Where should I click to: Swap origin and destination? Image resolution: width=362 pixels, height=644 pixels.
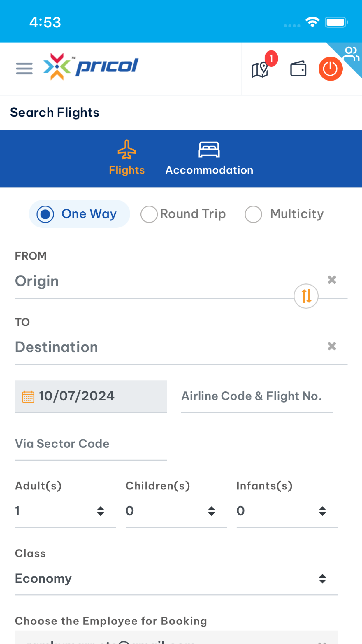pos(306,296)
